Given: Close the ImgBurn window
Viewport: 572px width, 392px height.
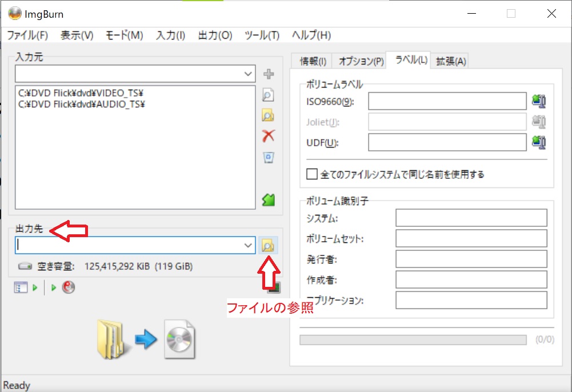Looking at the screenshot, I should pos(551,14).
